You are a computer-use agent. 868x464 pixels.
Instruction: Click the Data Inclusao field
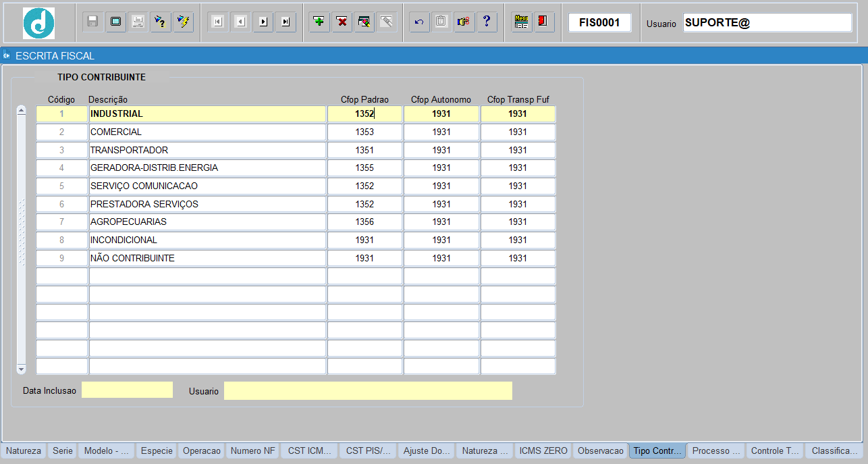pyautogui.click(x=128, y=390)
